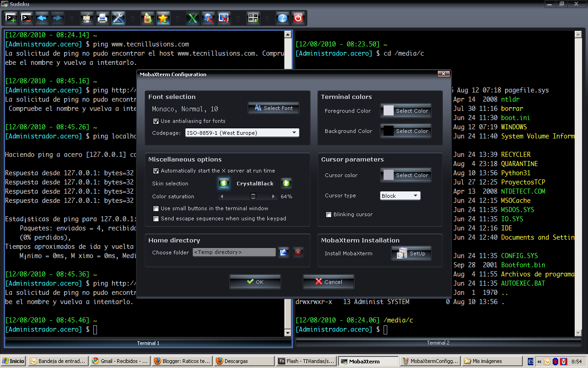Close the current terminal with the red minus icon
Viewport: 588px width, 368px height.
[26, 18]
